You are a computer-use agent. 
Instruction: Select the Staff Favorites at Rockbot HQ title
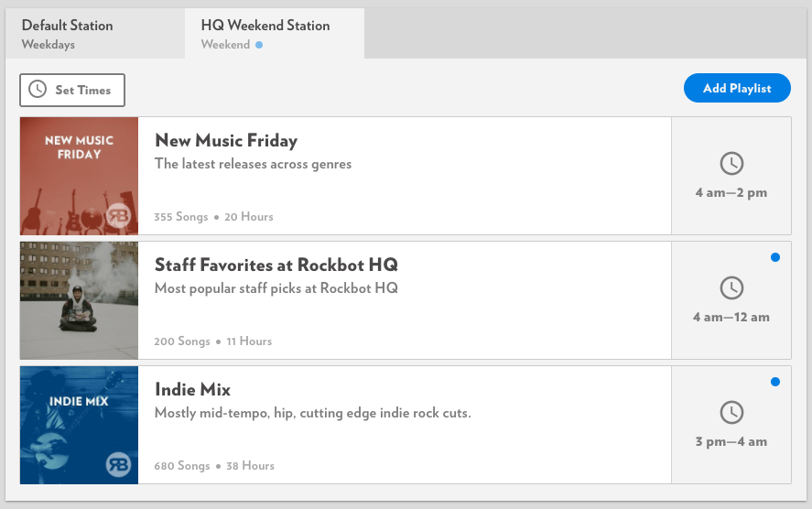tap(276, 265)
